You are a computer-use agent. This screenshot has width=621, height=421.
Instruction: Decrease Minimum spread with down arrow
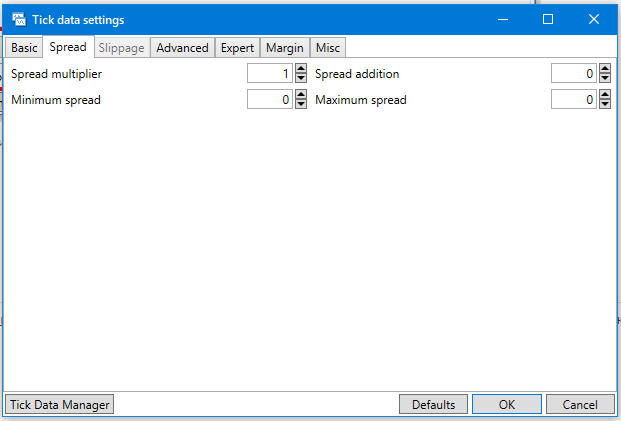pyautogui.click(x=301, y=104)
